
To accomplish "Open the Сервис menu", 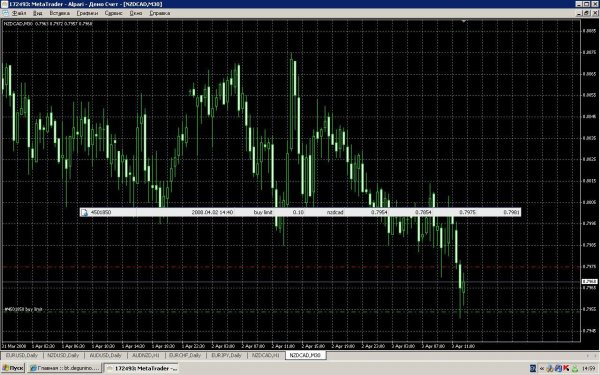I will [113, 13].
